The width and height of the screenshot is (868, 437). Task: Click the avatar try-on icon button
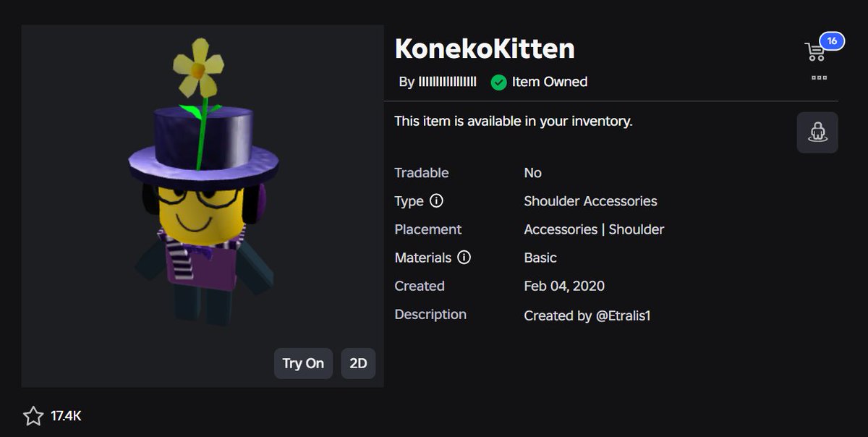tap(817, 132)
